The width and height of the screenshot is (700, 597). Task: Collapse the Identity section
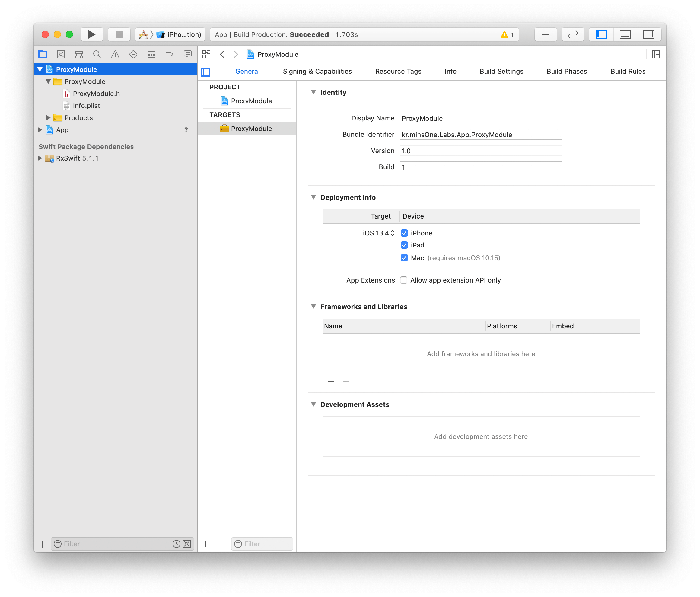pyautogui.click(x=313, y=92)
